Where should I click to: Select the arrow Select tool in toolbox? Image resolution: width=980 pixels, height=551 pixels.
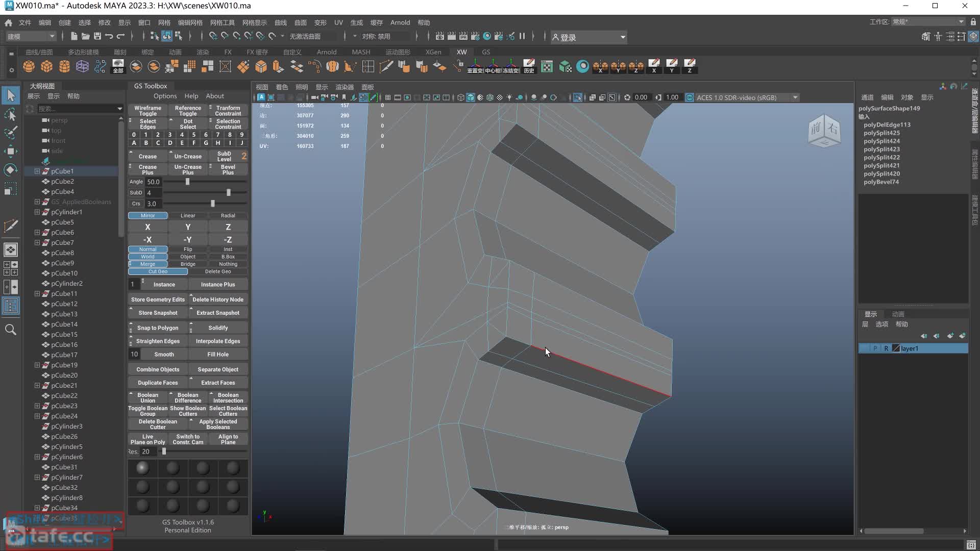(11, 95)
